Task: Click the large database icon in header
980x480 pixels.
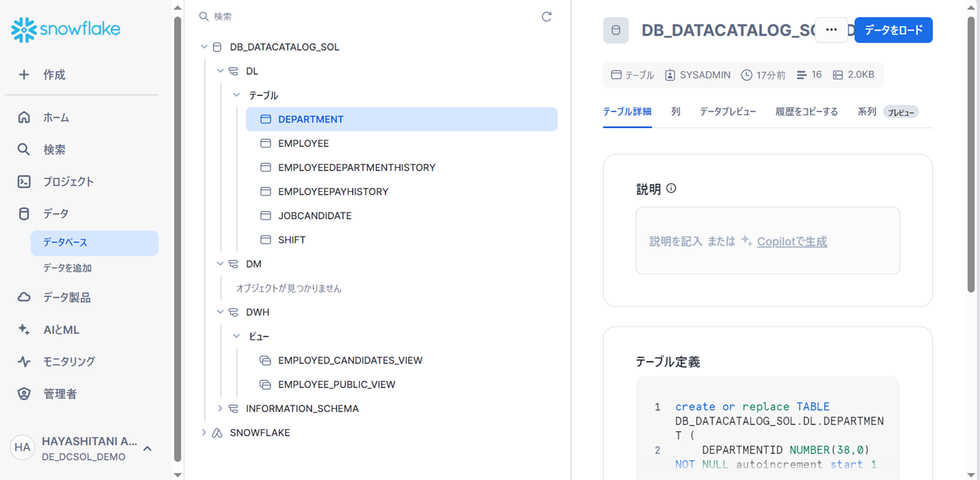Action: [x=616, y=30]
